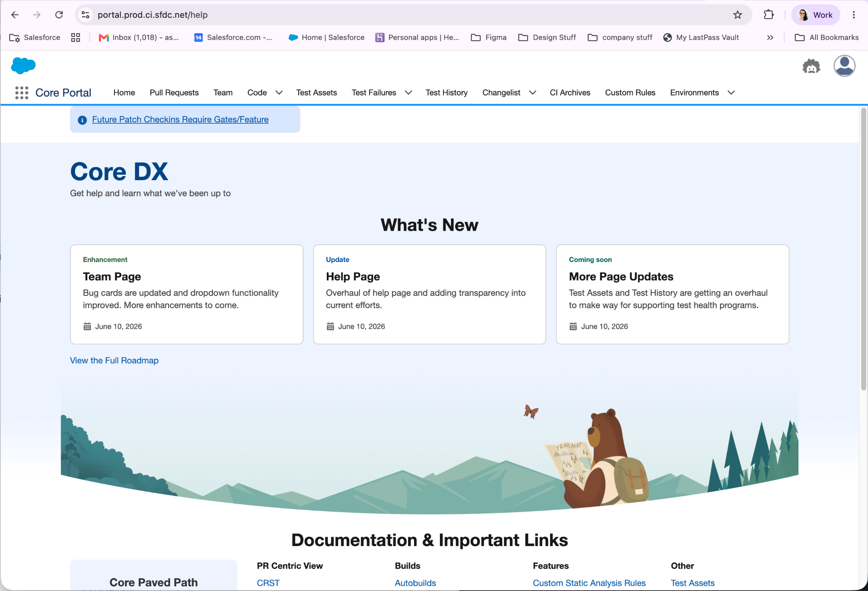Open the Environments tab
Image resolution: width=868 pixels, height=591 pixels.
694,92
